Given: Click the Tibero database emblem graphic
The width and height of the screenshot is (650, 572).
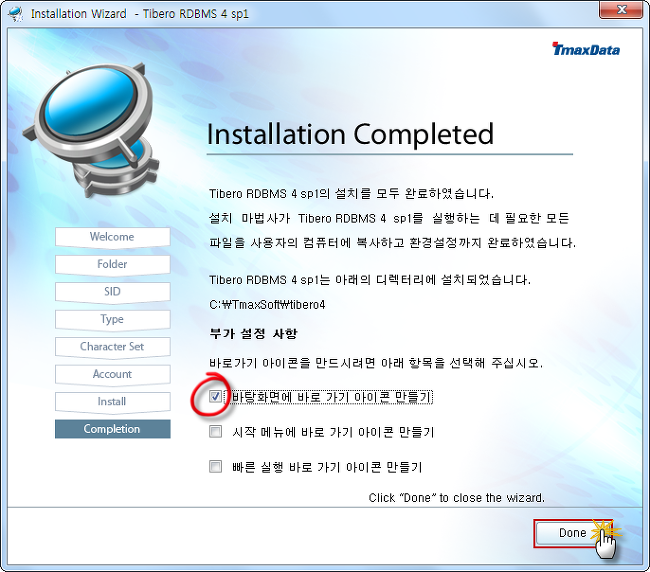Looking at the screenshot, I should coord(92,130).
